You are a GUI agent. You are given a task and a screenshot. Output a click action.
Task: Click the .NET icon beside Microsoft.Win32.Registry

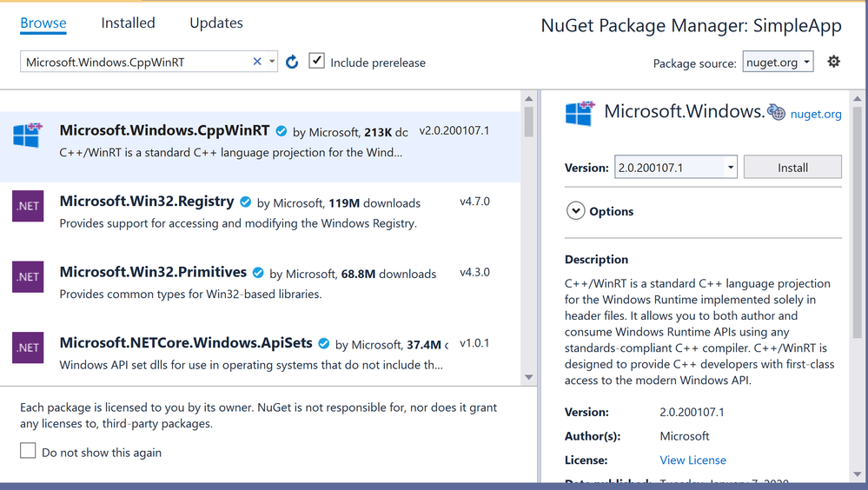(28, 206)
